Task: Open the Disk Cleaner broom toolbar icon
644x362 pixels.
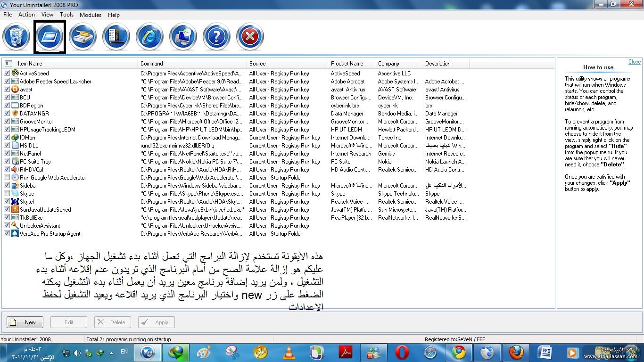Action: click(83, 37)
